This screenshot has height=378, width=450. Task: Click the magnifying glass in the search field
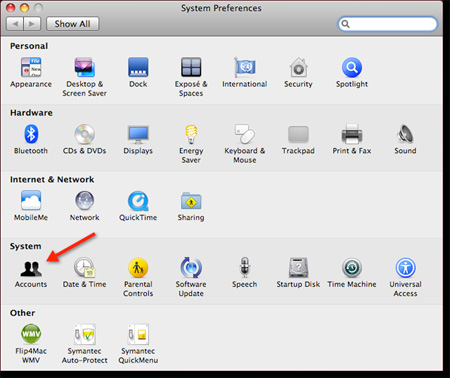(346, 24)
